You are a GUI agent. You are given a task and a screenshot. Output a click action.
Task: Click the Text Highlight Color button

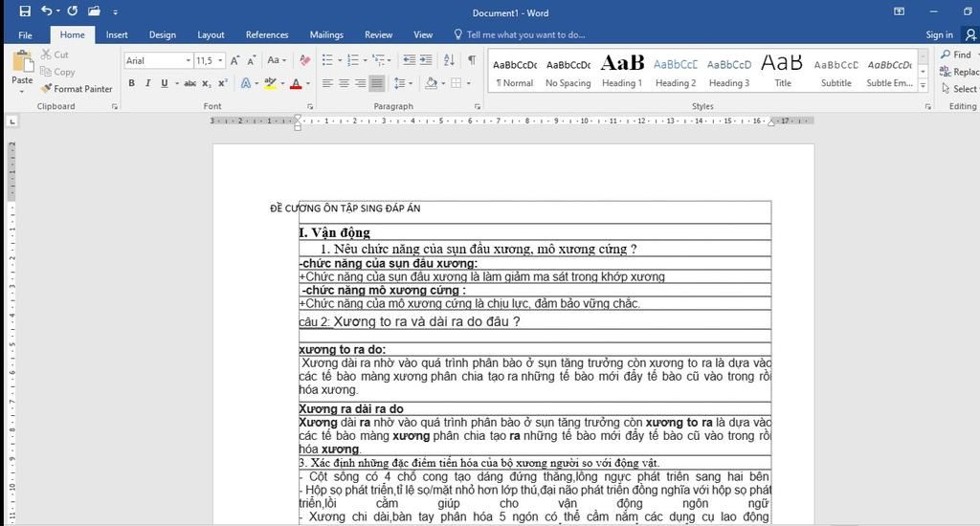270,83
